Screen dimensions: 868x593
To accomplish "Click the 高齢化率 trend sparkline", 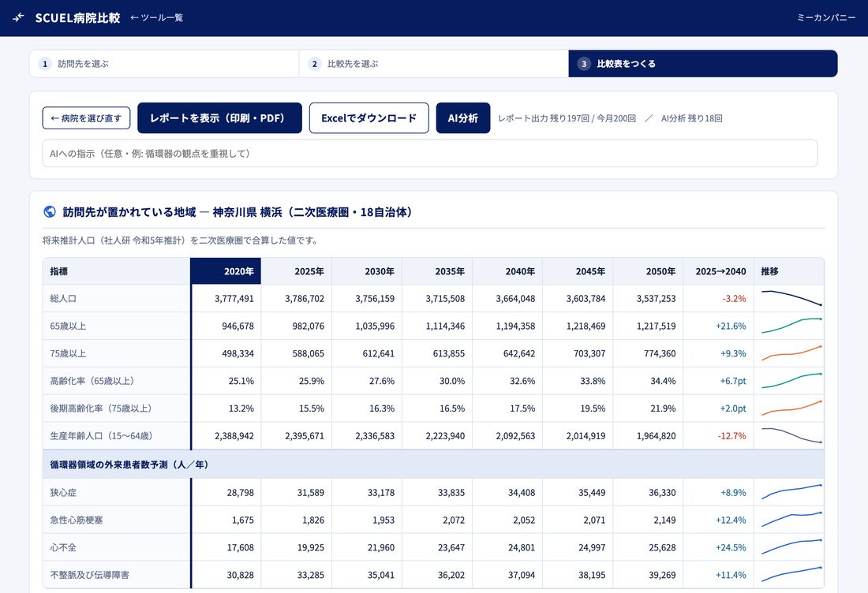I will tap(791, 381).
